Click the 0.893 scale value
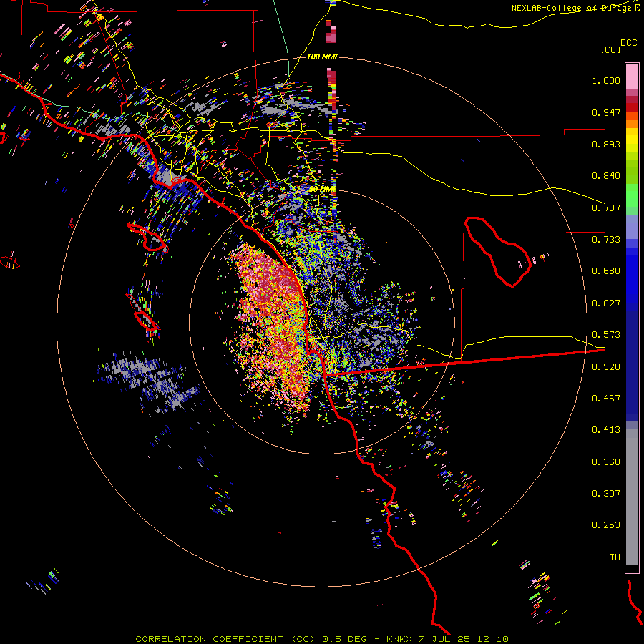The height and width of the screenshot is (644, 644). (606, 144)
